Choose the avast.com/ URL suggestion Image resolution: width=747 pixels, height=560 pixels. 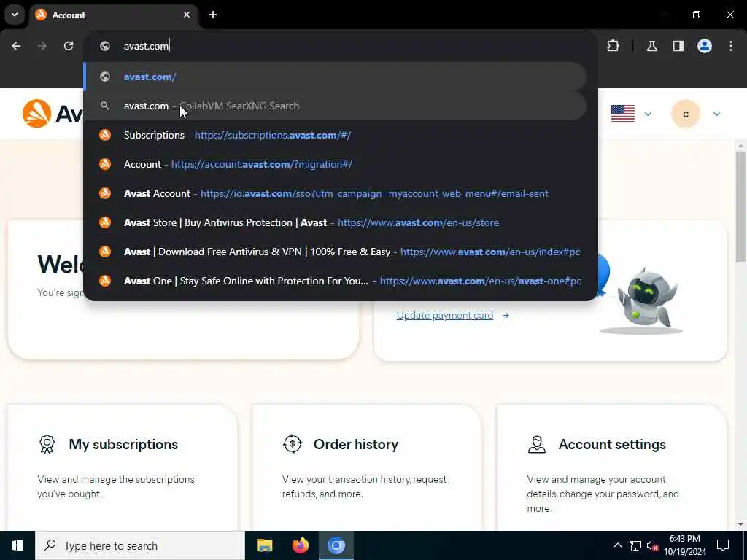tap(335, 77)
